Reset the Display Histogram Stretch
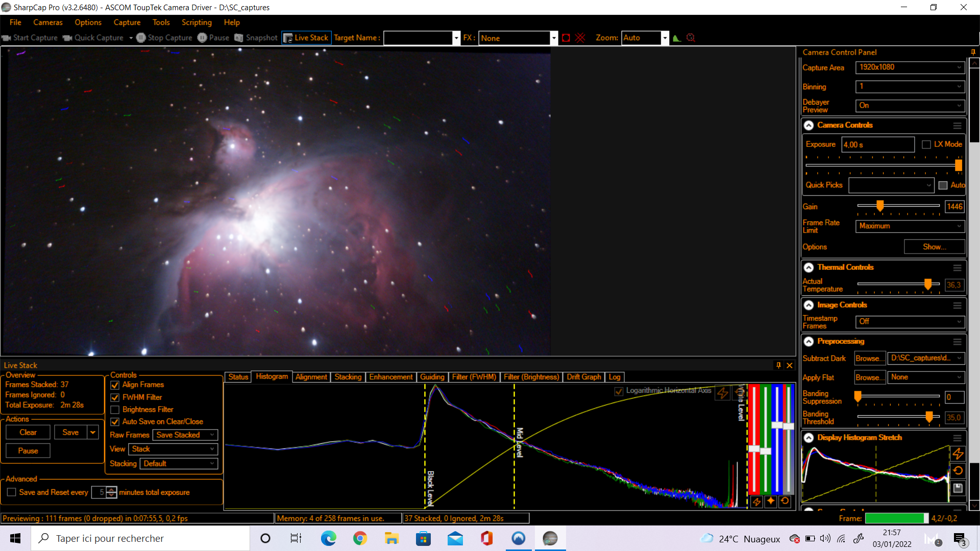 point(958,471)
